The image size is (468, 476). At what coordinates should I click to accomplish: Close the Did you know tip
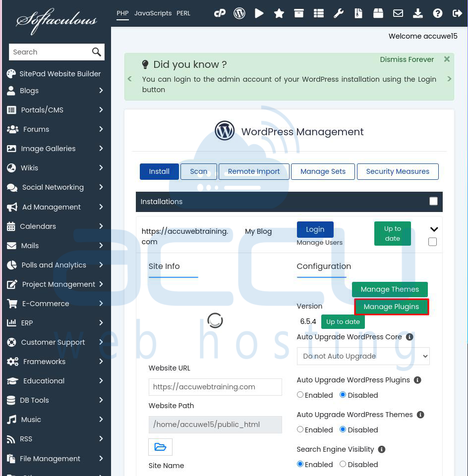coord(447,59)
